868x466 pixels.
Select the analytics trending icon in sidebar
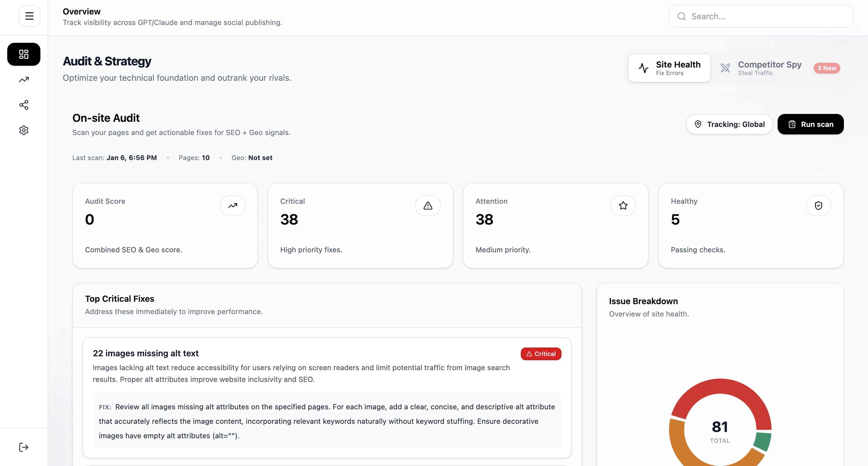click(24, 80)
